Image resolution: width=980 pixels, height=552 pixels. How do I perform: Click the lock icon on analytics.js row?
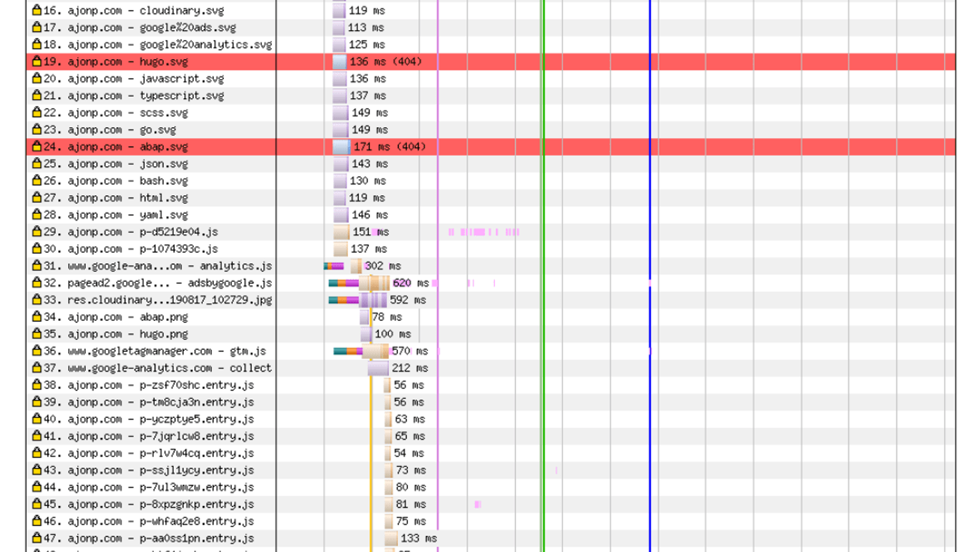tap(36, 266)
